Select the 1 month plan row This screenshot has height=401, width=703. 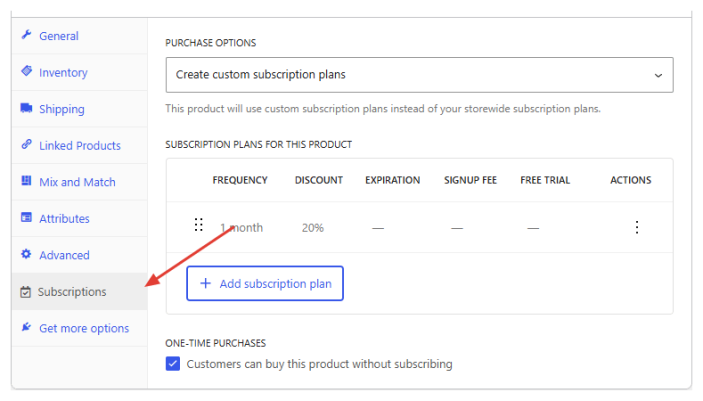[419, 227]
